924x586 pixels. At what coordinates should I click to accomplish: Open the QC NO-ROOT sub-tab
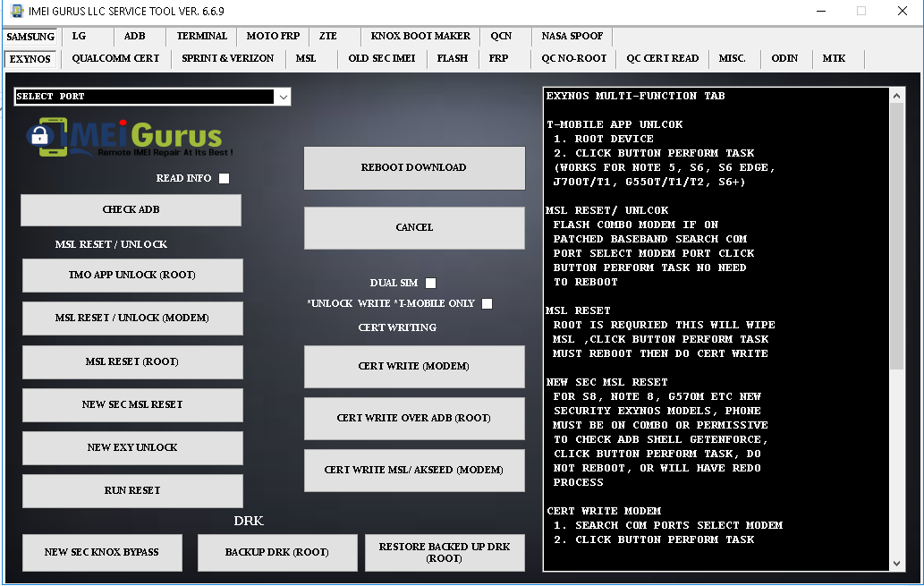(x=574, y=58)
